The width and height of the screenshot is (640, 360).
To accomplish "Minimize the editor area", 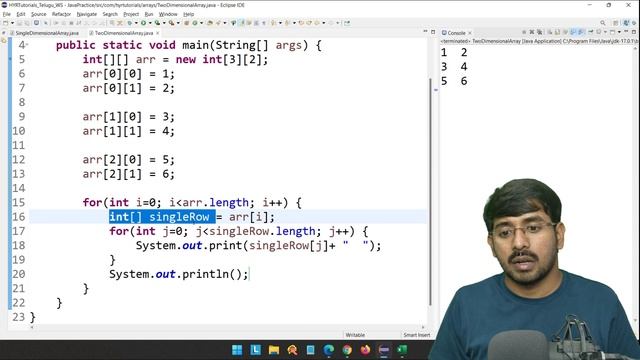I will tap(425, 31).
